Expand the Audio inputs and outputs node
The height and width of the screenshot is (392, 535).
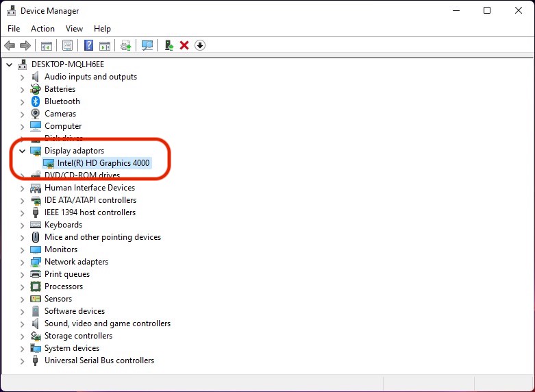pyautogui.click(x=22, y=77)
